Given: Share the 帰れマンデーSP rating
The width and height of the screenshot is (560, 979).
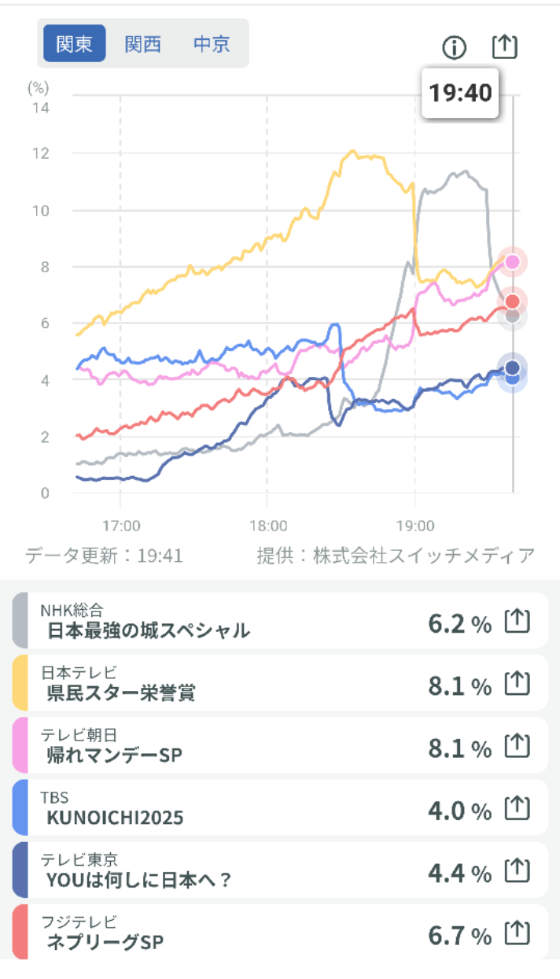Looking at the screenshot, I should click(517, 746).
